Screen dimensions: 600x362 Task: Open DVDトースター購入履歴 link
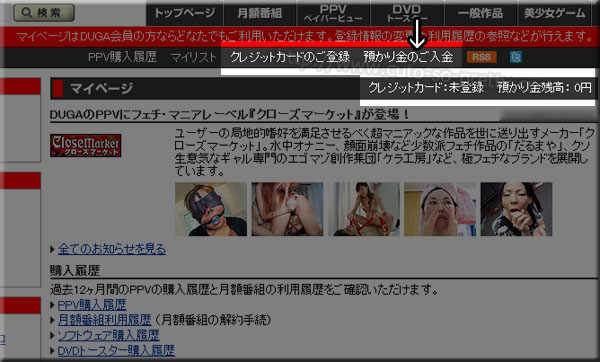point(116,351)
